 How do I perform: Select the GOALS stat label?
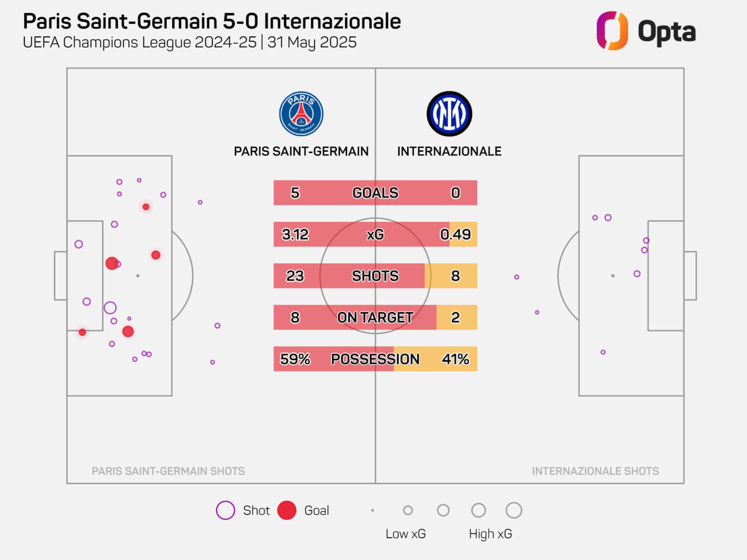(375, 193)
